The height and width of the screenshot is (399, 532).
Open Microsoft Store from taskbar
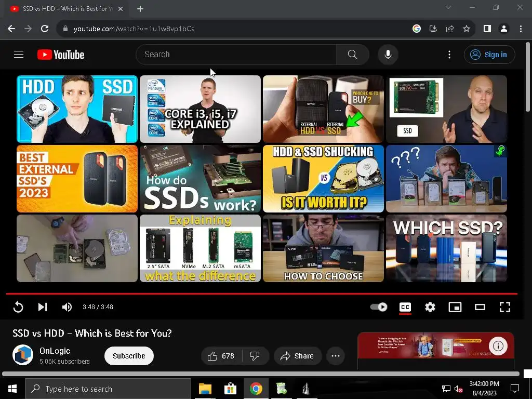(x=230, y=389)
